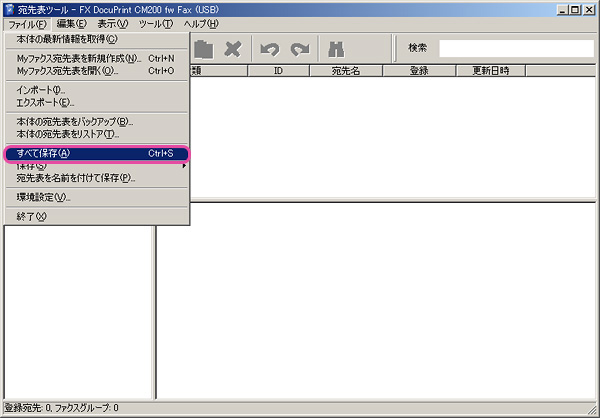Click the dark folder toolbar icon
The width and height of the screenshot is (600, 418).
pos(203,48)
